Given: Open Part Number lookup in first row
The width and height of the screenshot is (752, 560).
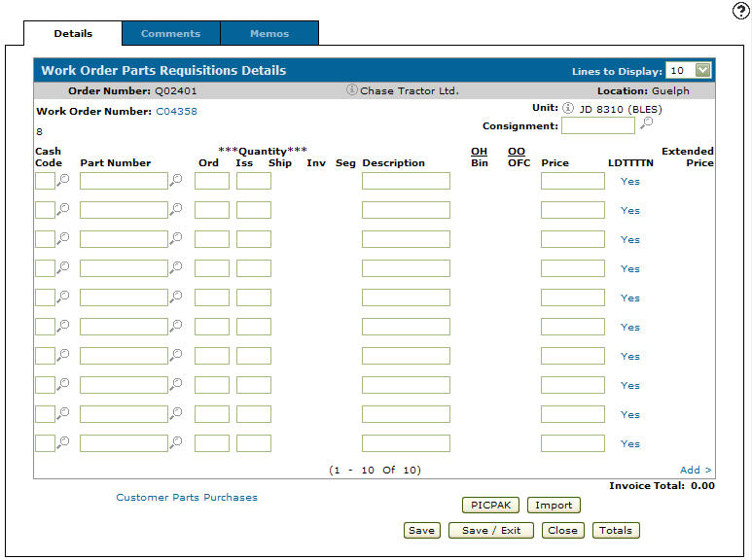Looking at the screenshot, I should [176, 180].
